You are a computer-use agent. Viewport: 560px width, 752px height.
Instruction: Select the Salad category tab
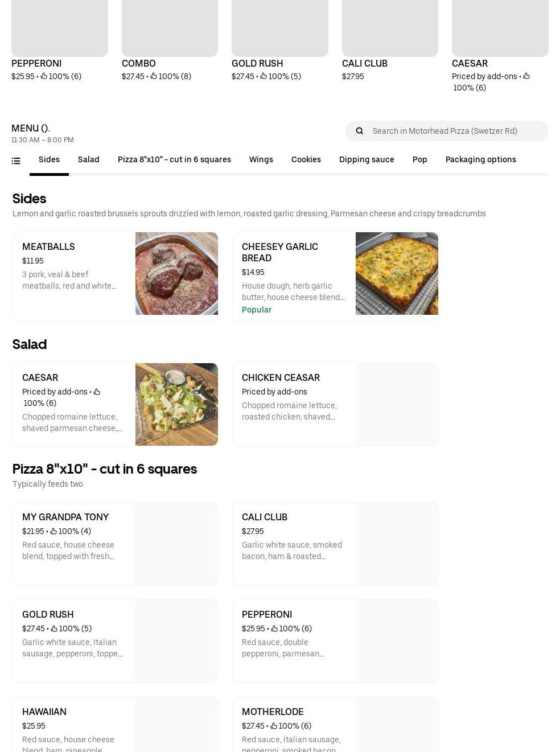(88, 159)
